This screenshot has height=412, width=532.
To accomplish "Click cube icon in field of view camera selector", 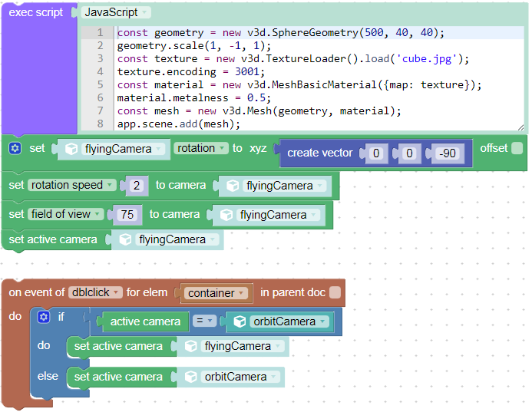I will coord(226,215).
